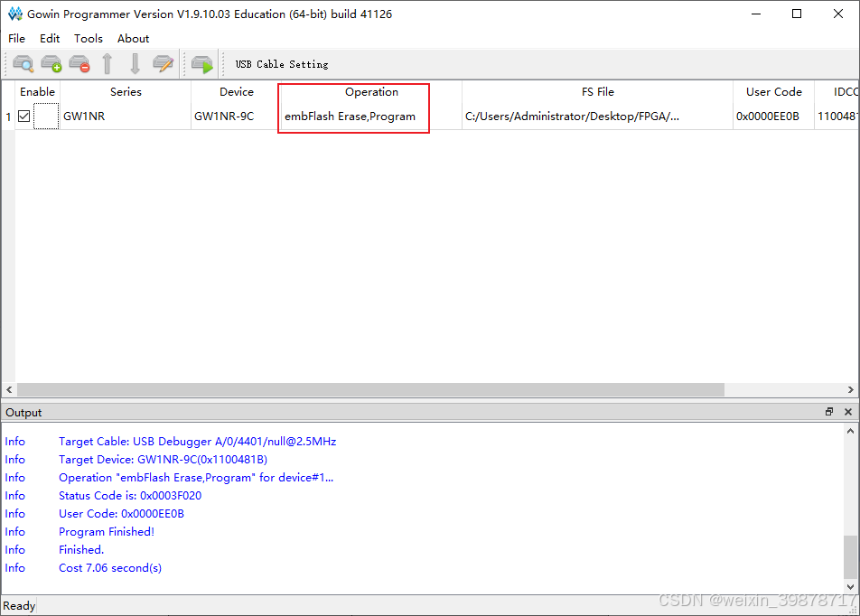Select the C:/Users/Administrator/Desktop/FPGA file path cell
This screenshot has height=616, width=860.
pyautogui.click(x=598, y=117)
